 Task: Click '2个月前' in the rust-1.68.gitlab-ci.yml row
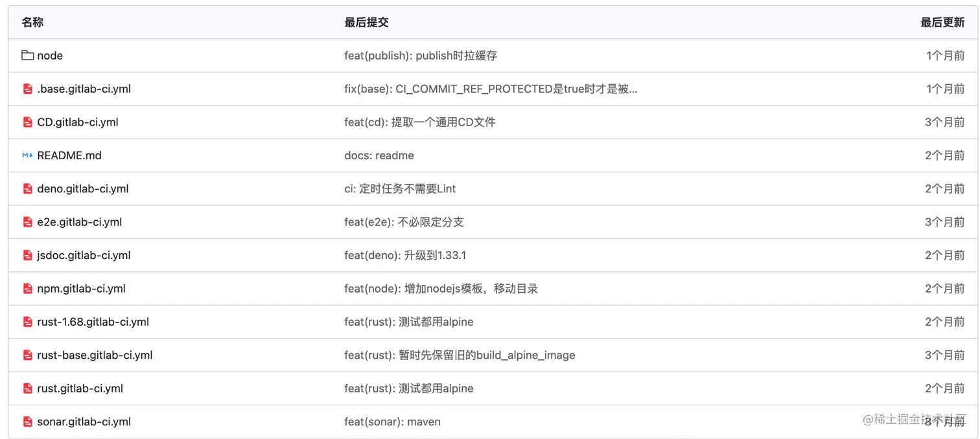point(945,322)
